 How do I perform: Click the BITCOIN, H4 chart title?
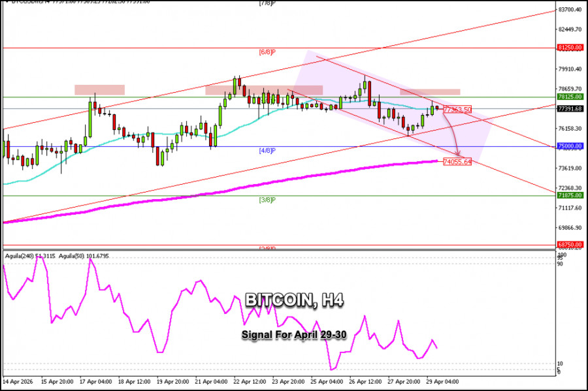coord(295,300)
